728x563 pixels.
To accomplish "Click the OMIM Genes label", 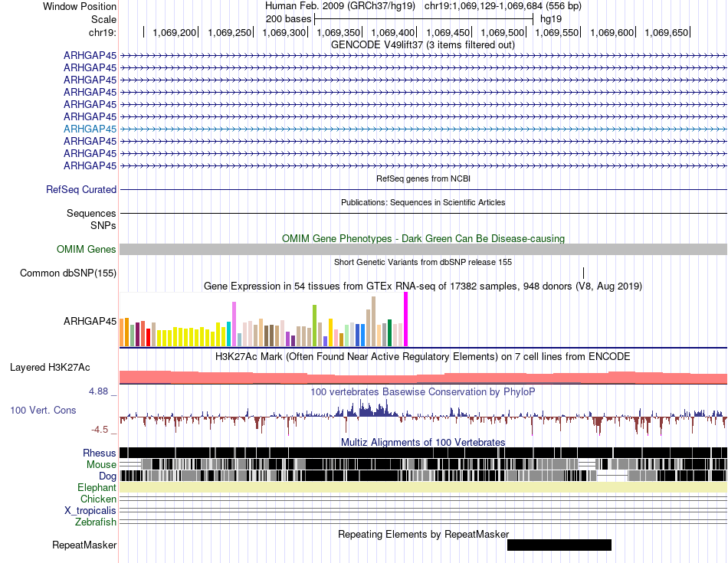I will coord(87,250).
